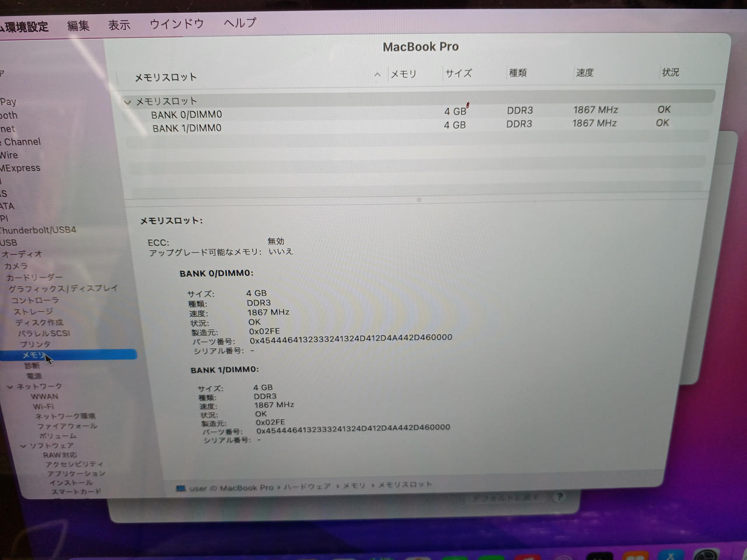Open the 表示 menu
This screenshot has width=747, height=560.
click(x=119, y=25)
